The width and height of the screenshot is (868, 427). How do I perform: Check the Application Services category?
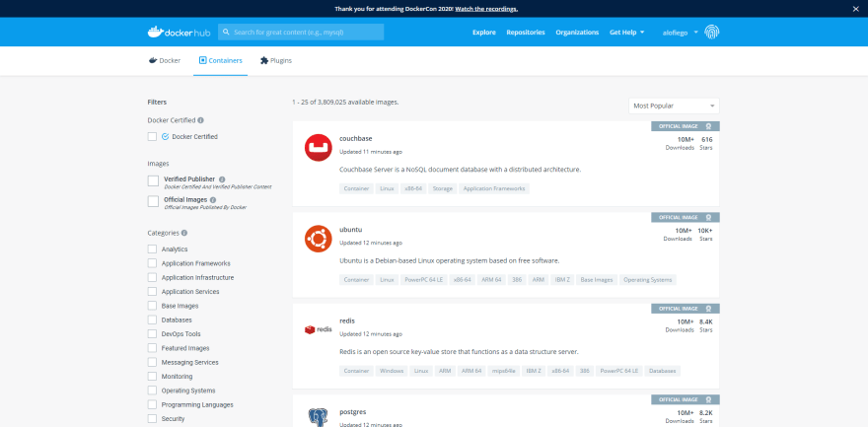tap(152, 292)
